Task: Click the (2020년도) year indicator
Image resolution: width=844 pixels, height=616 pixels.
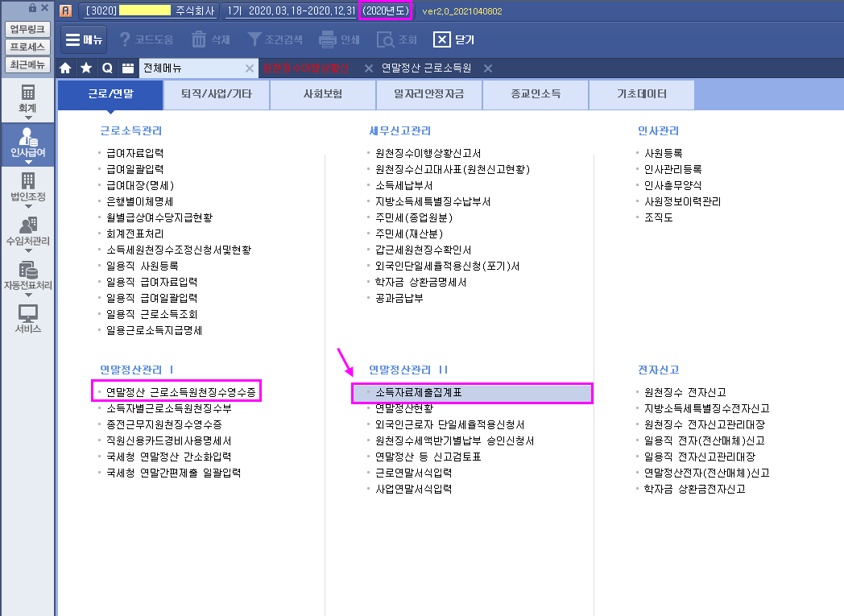Action: coord(386,10)
